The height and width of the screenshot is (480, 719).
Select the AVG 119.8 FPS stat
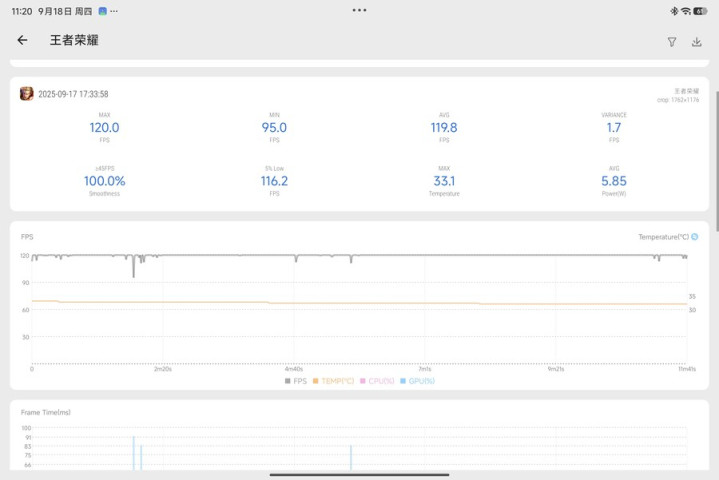click(x=444, y=128)
